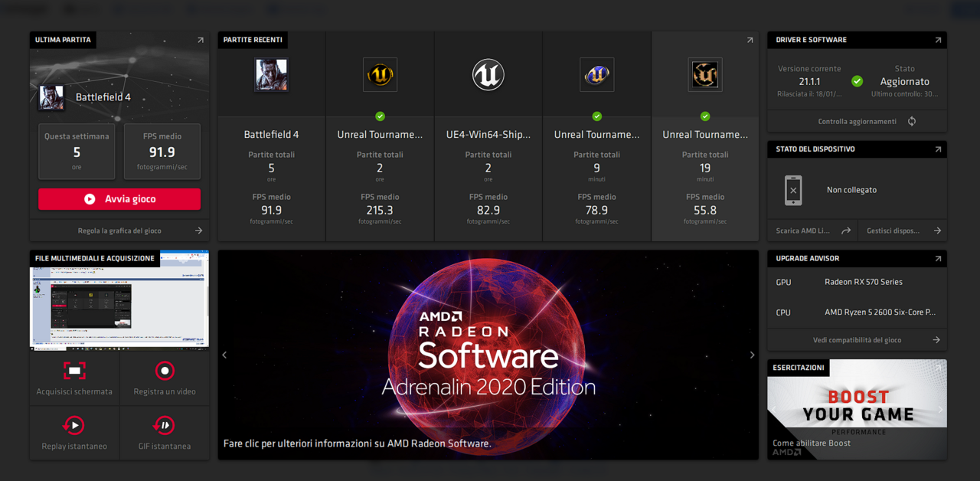Open the Adrenalin 2020 Edition banner
Screen dimensions: 980x481
(488, 355)
